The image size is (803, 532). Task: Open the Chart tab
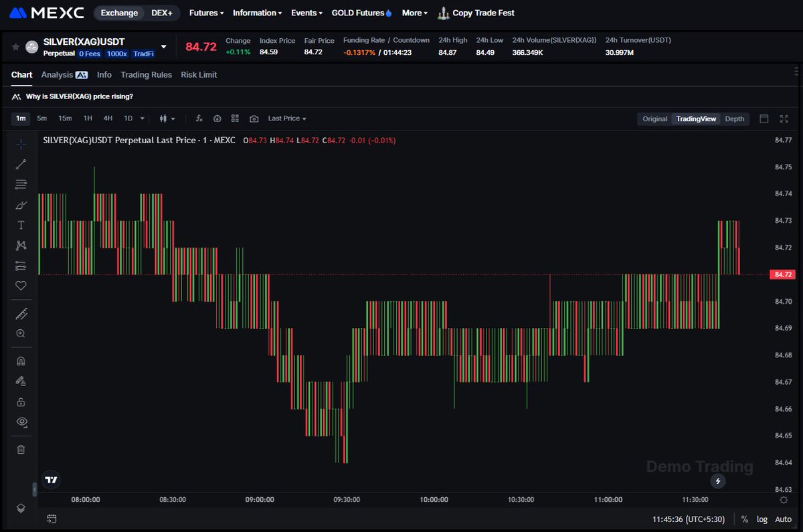21,75
